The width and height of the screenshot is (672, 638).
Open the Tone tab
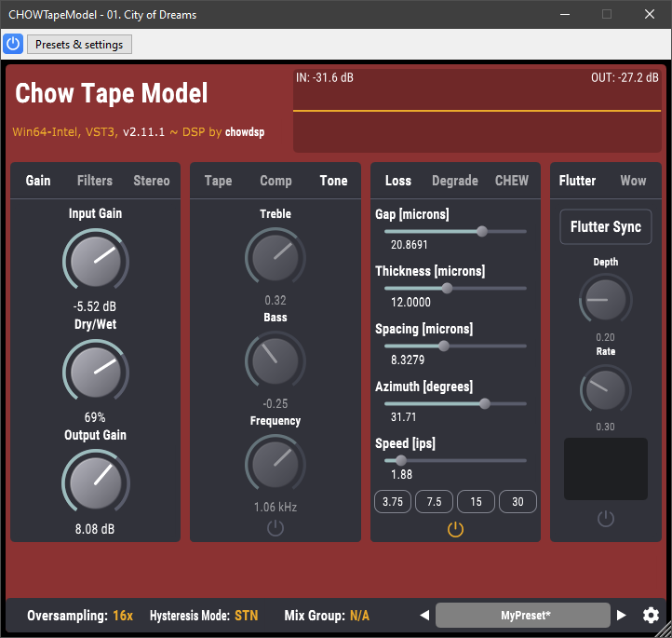(x=333, y=181)
